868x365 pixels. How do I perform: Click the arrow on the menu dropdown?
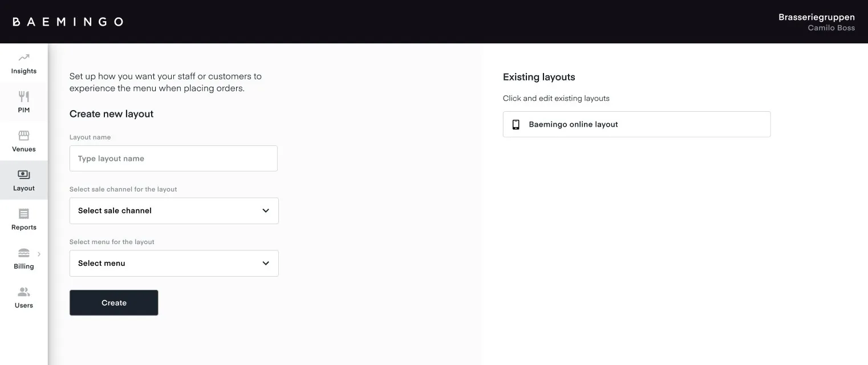tap(266, 263)
